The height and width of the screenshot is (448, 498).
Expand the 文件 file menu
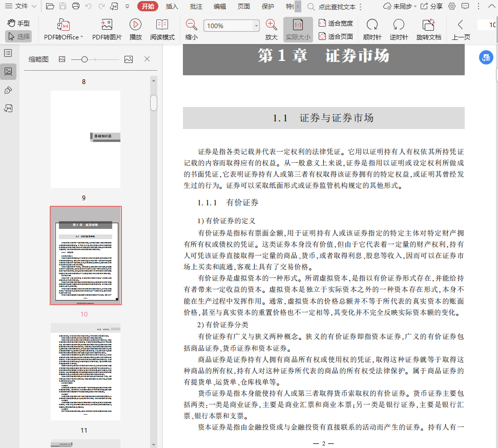(x=20, y=7)
